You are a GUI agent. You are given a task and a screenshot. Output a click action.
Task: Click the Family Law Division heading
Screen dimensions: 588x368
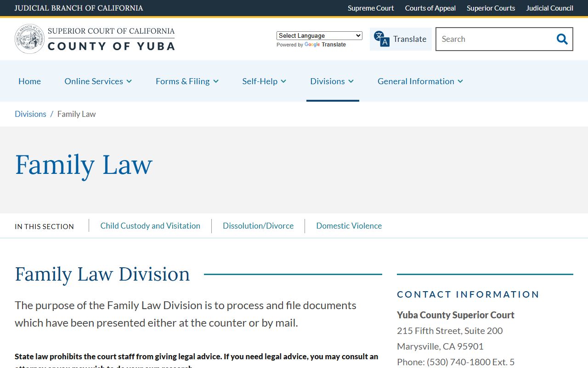[102, 274]
